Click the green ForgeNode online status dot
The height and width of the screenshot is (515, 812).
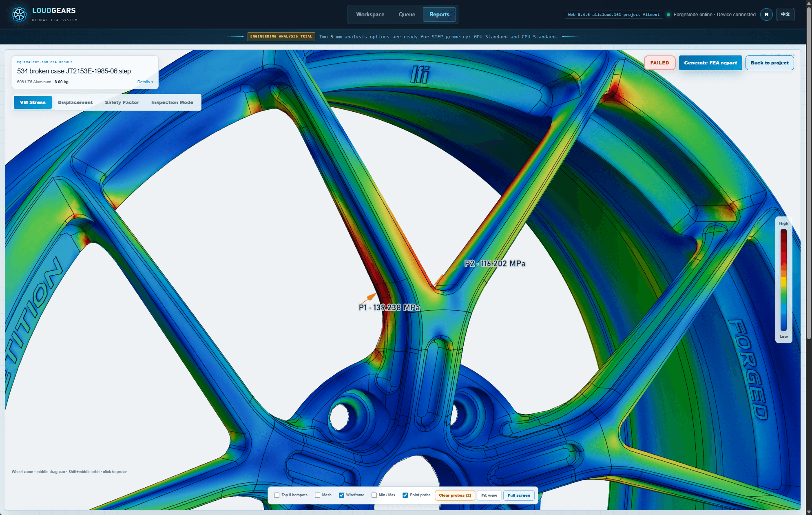(668, 15)
